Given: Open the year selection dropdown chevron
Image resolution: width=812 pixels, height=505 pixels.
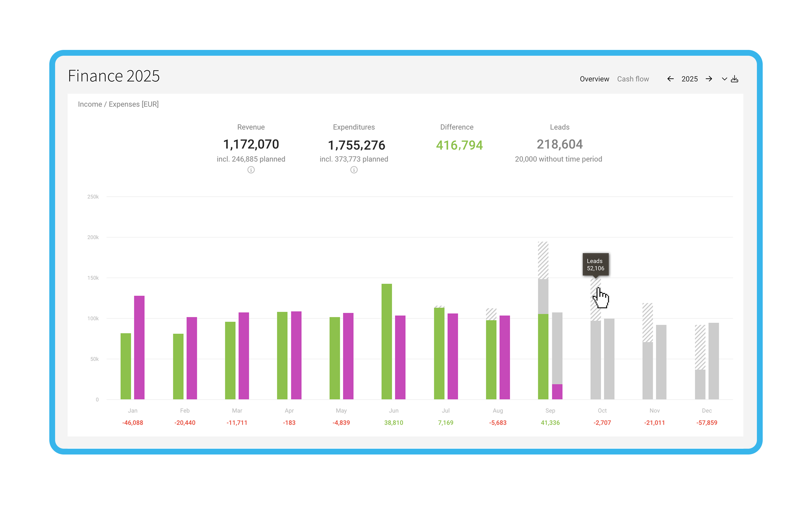Looking at the screenshot, I should point(724,79).
